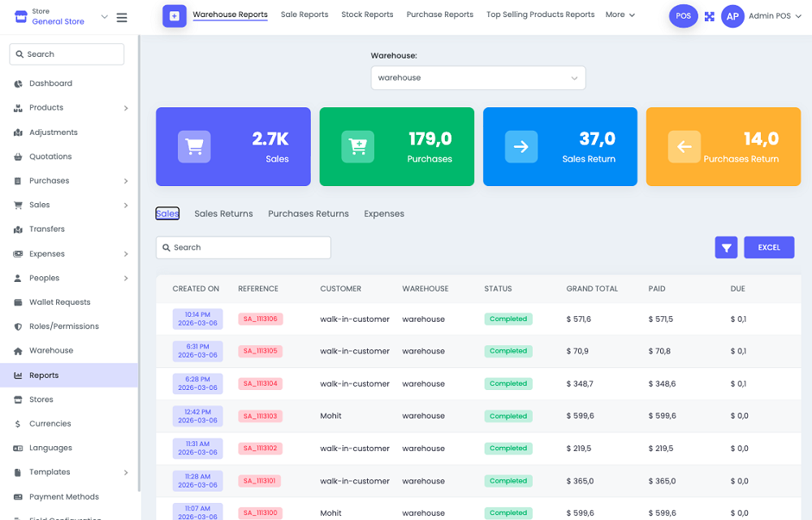Collapse sidebar with the hamburger icon
812x520 pixels.
[x=122, y=17]
